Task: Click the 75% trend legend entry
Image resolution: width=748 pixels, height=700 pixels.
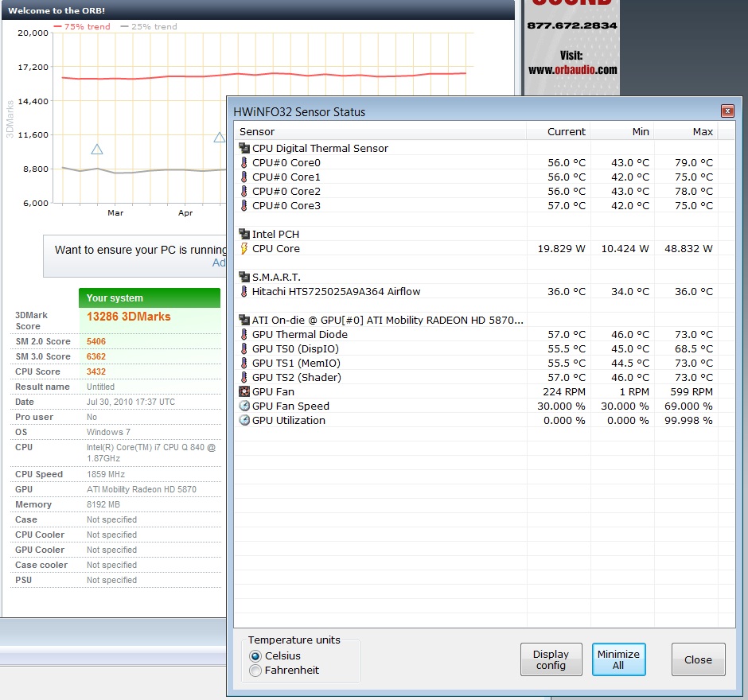Action: pyautogui.click(x=82, y=27)
